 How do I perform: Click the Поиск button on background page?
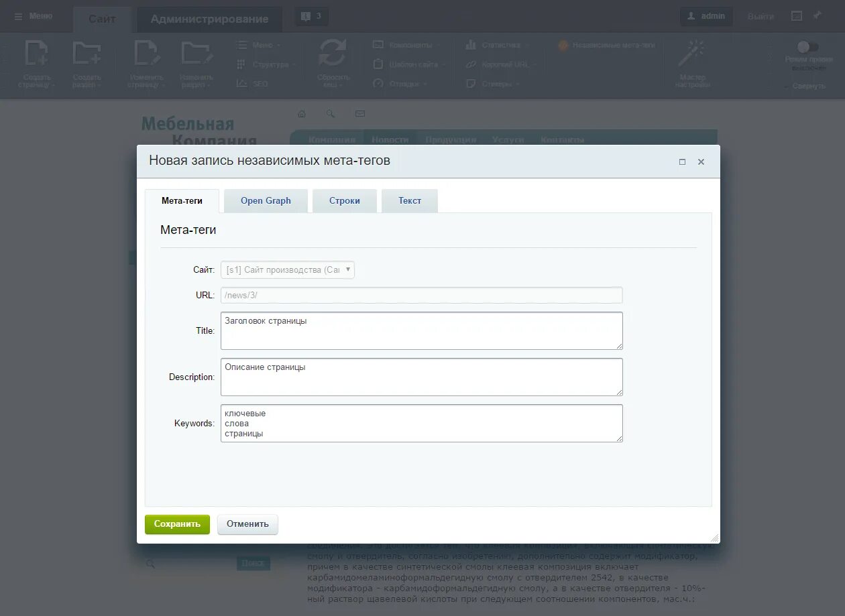point(253,563)
